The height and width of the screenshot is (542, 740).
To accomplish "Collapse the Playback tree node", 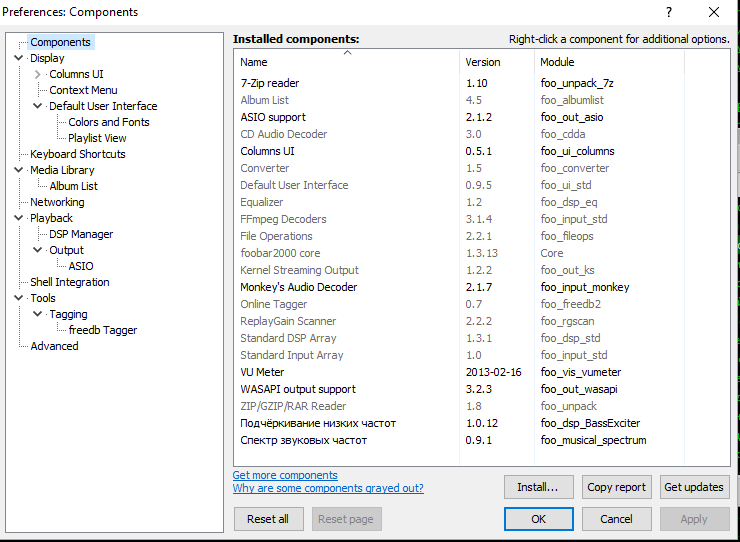I will coord(19,218).
